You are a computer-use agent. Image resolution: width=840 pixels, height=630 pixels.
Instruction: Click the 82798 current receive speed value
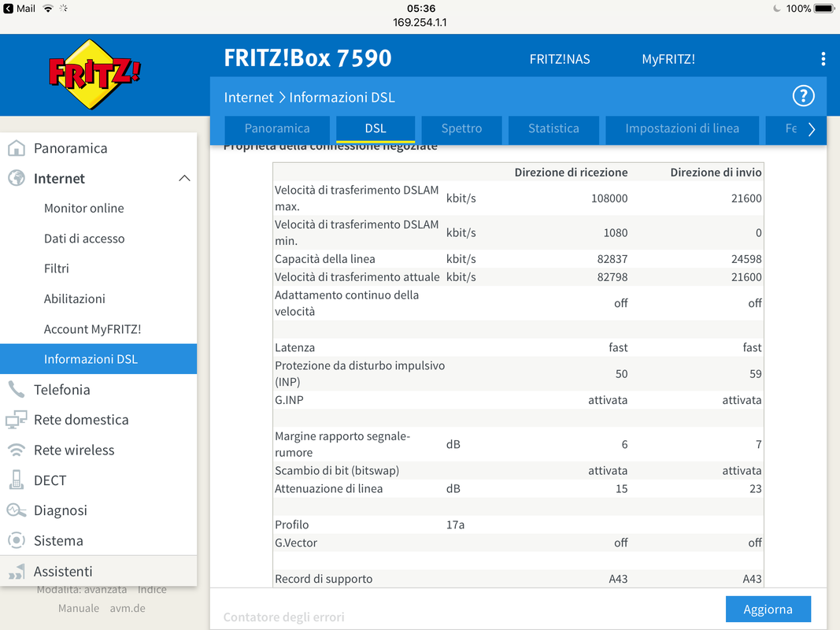[612, 277]
